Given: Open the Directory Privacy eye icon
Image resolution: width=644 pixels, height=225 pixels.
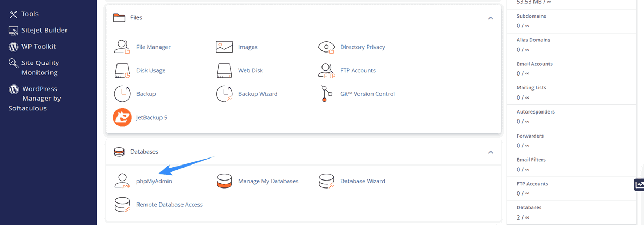Looking at the screenshot, I should tap(326, 47).
